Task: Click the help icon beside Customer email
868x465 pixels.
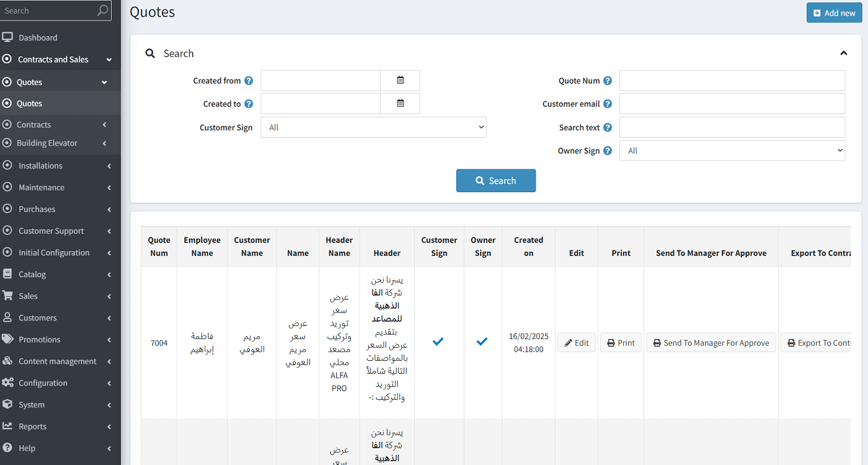Action: click(608, 104)
